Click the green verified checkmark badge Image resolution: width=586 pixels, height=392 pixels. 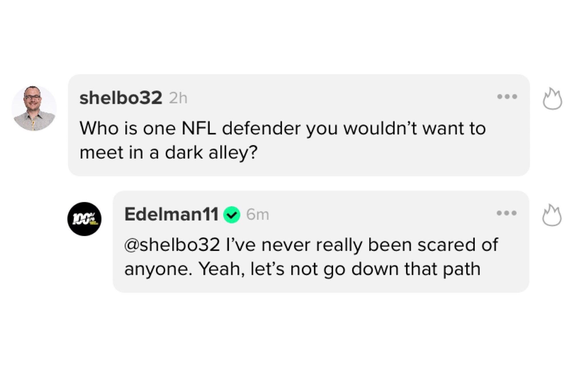coord(232,215)
